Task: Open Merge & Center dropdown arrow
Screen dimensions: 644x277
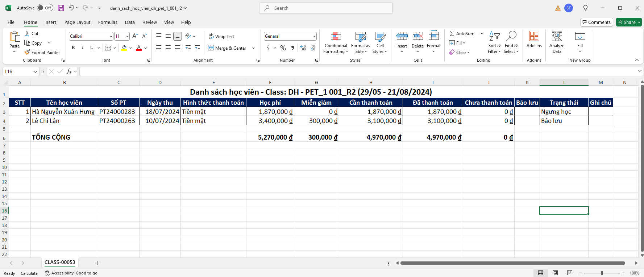Action: (x=253, y=48)
